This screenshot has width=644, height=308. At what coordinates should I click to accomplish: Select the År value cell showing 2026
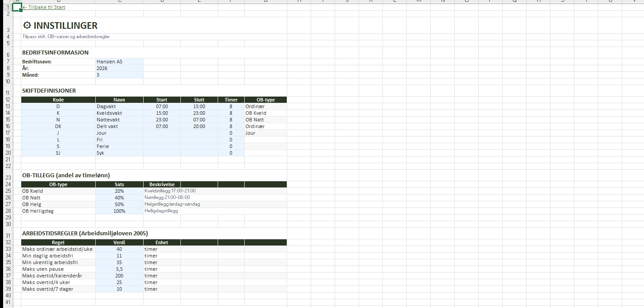point(119,68)
